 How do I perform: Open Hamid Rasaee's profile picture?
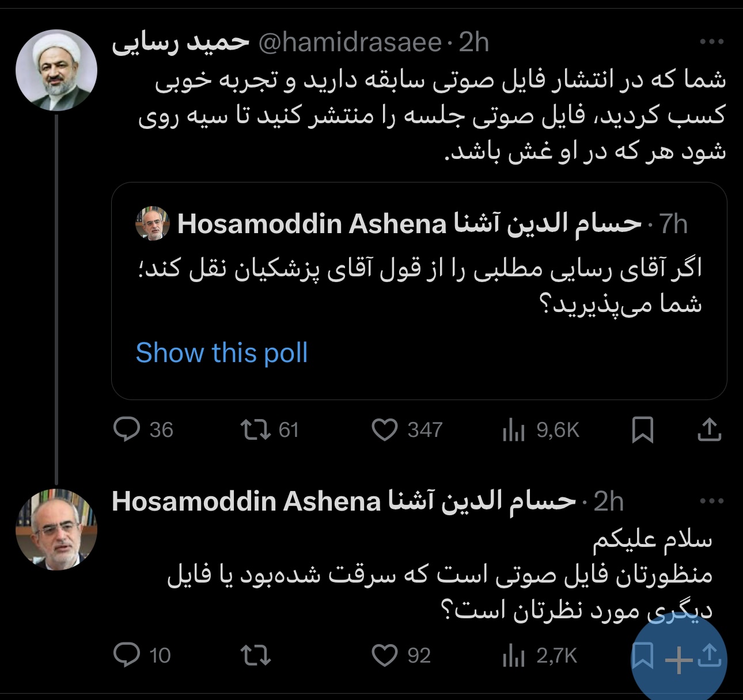56,70
